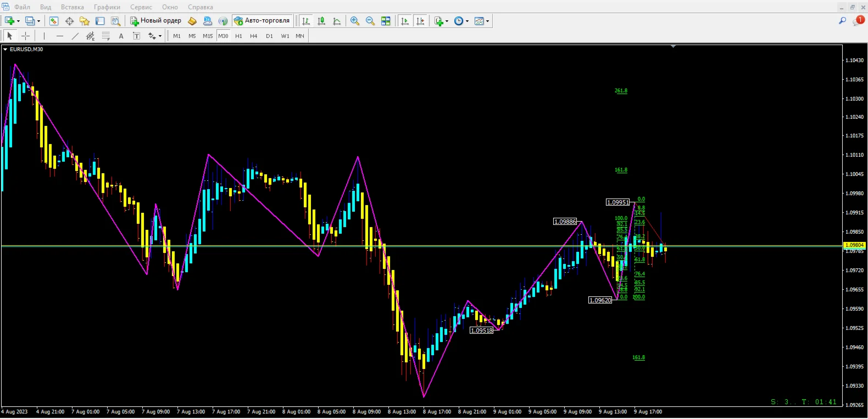Click the current price tag 1.09804
Image resolution: width=868 pixels, height=419 pixels.
click(855, 245)
